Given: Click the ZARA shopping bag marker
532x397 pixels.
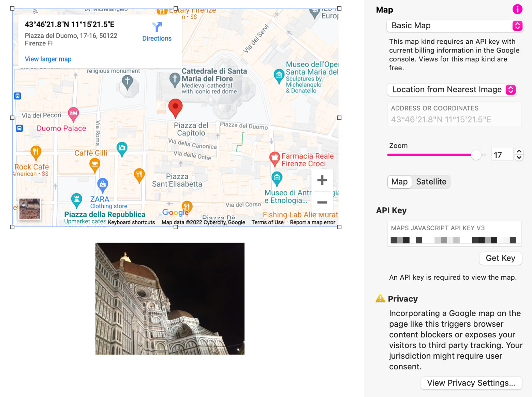Looking at the screenshot, I should coord(103,184).
